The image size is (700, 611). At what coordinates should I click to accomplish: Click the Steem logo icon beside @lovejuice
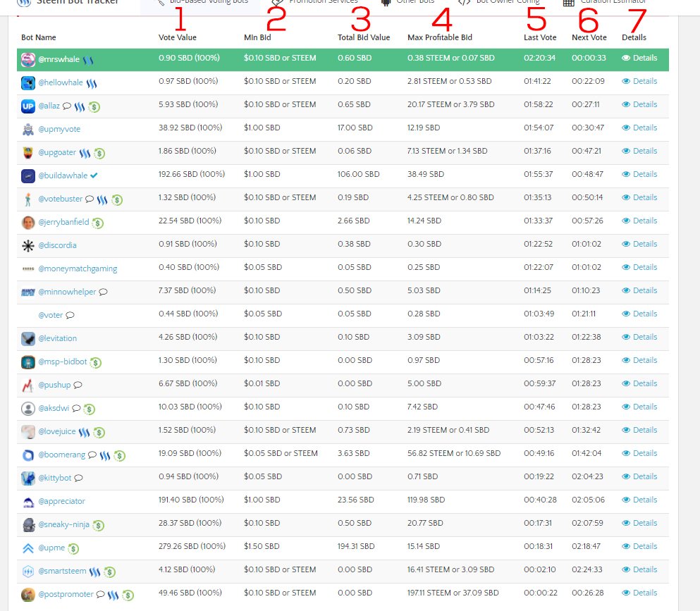click(84, 432)
